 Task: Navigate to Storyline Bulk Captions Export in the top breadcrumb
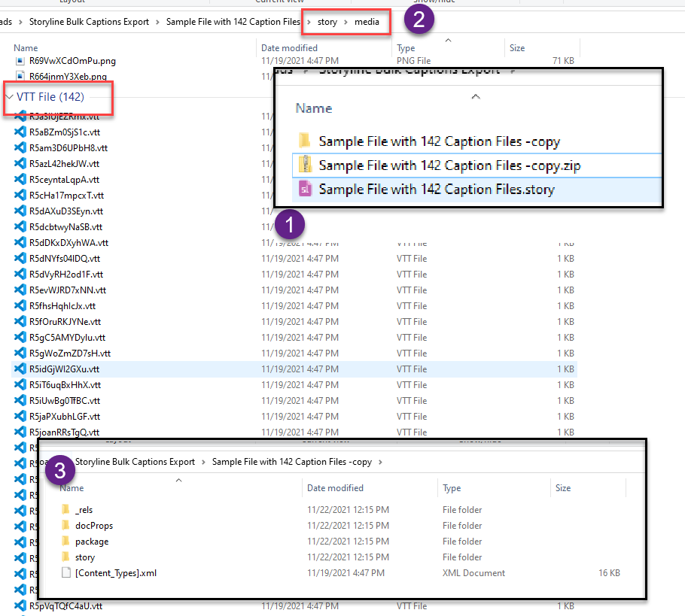point(89,23)
